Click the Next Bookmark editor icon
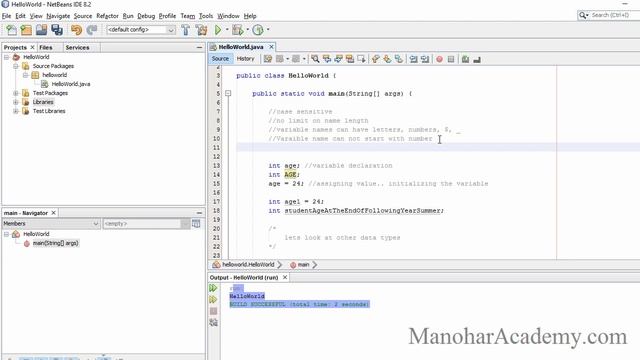 click(x=387, y=59)
